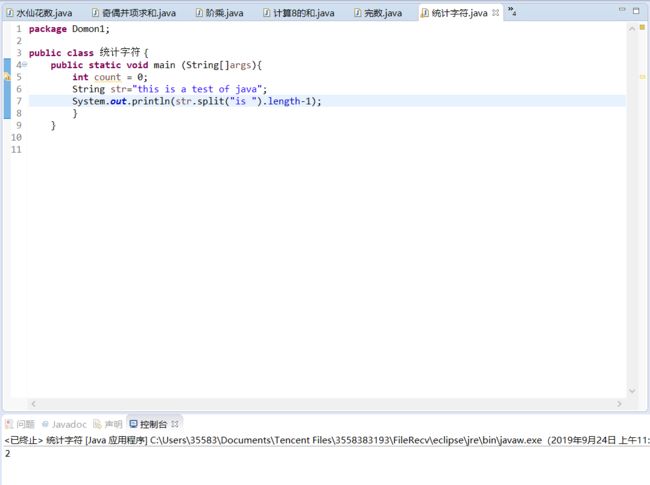The width and height of the screenshot is (650, 485).
Task: Click the line number 1 in gutter
Action: tap(19, 29)
